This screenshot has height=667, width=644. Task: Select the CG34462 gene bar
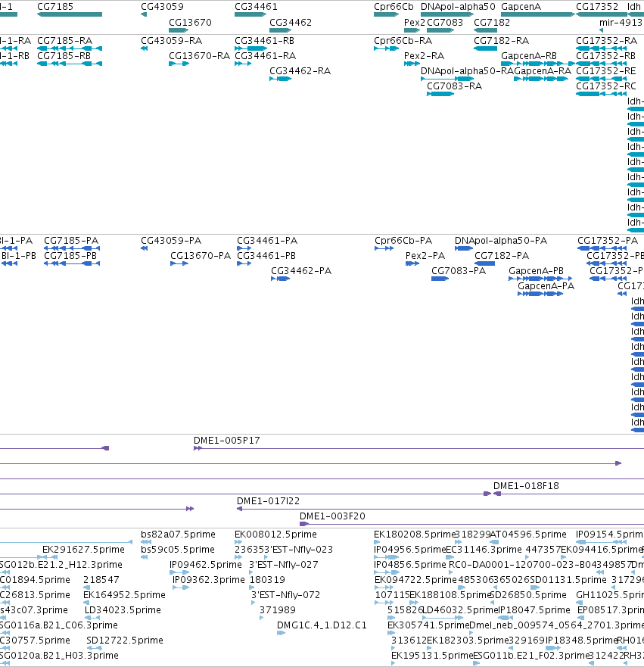tap(281, 30)
